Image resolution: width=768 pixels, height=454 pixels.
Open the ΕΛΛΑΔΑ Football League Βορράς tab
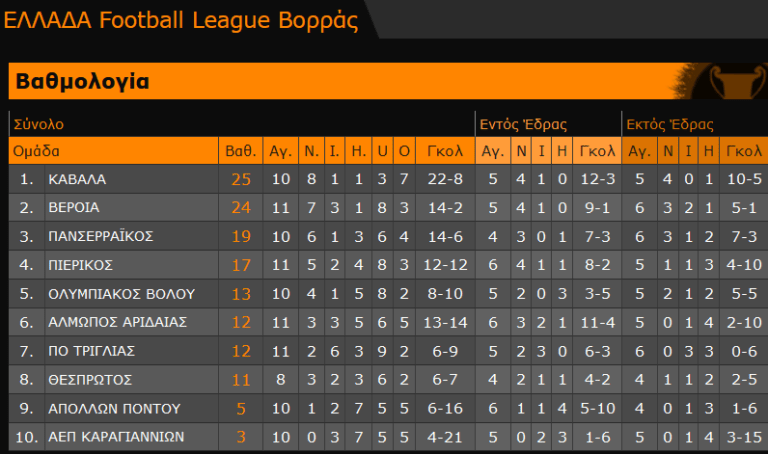(x=181, y=20)
